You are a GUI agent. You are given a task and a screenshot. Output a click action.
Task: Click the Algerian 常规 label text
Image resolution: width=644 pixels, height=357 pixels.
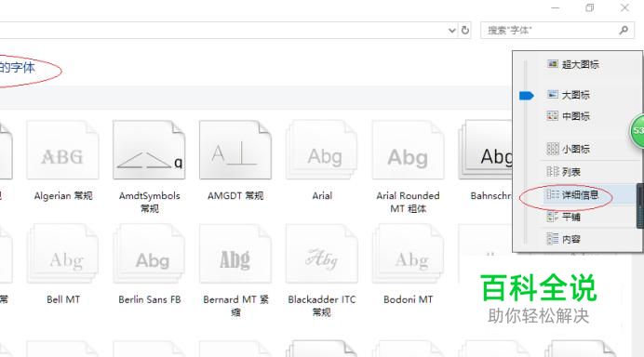(63, 196)
